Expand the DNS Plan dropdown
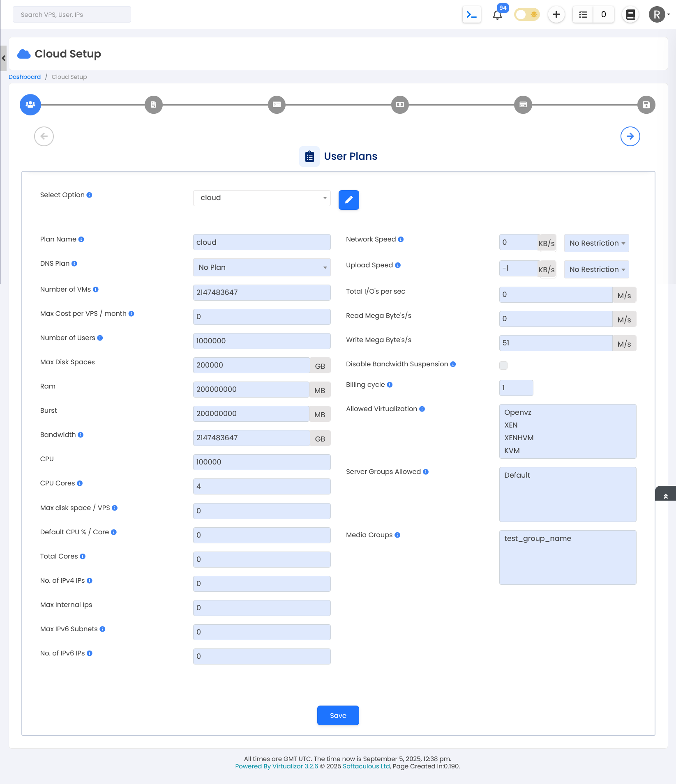Screen dimensions: 676x784 click(x=262, y=267)
